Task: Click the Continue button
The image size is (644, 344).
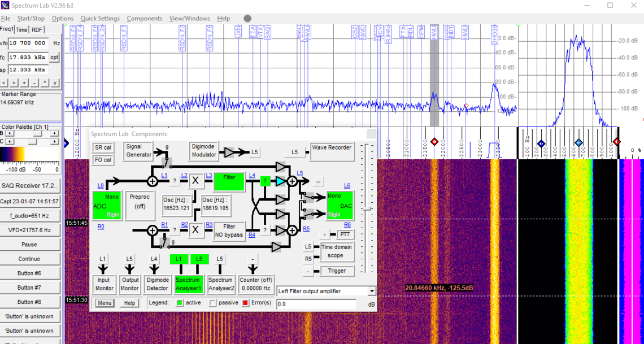Action: (x=31, y=259)
